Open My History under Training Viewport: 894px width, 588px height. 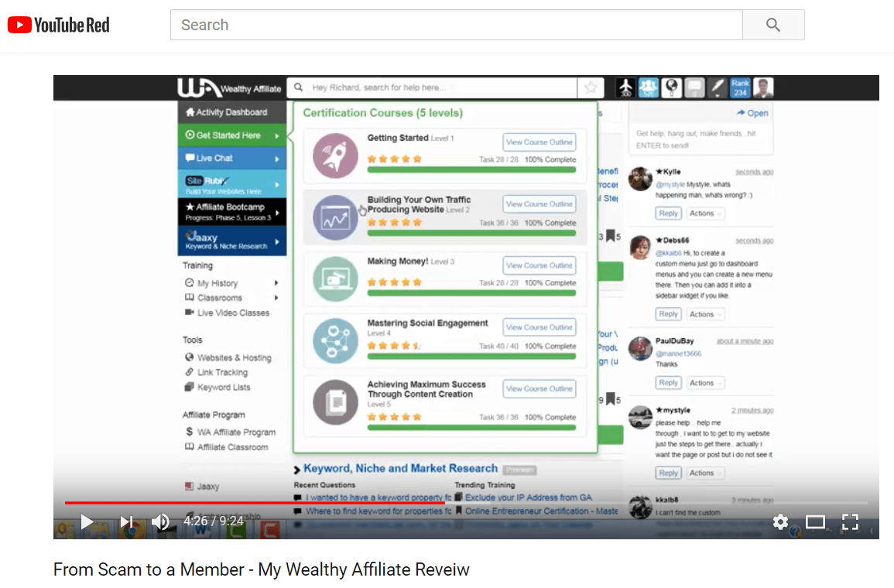[211, 283]
